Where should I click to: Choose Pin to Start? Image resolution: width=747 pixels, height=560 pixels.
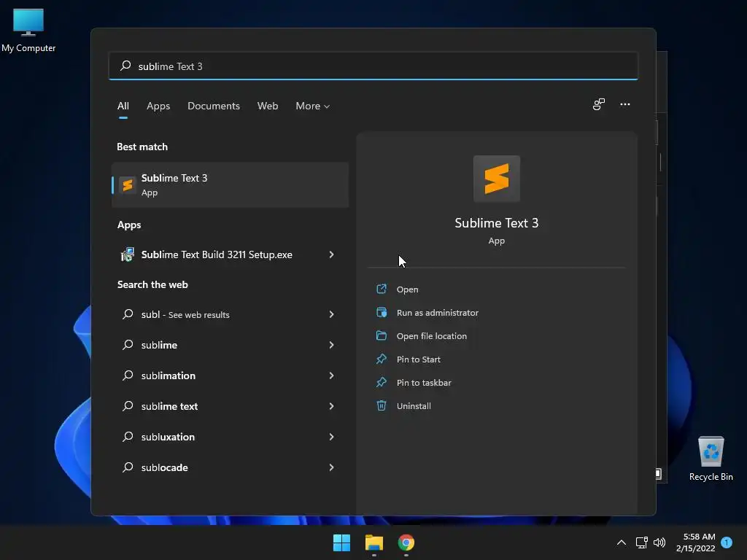[x=418, y=359]
